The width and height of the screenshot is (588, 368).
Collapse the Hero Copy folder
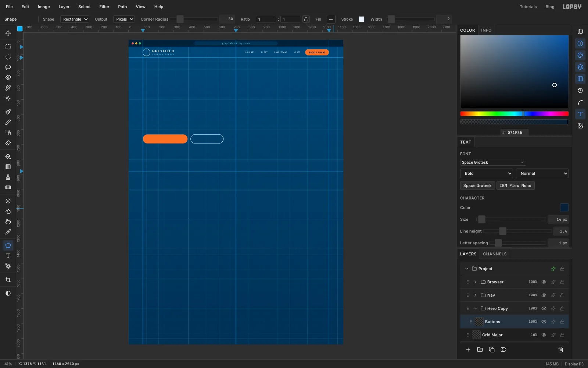click(x=476, y=308)
